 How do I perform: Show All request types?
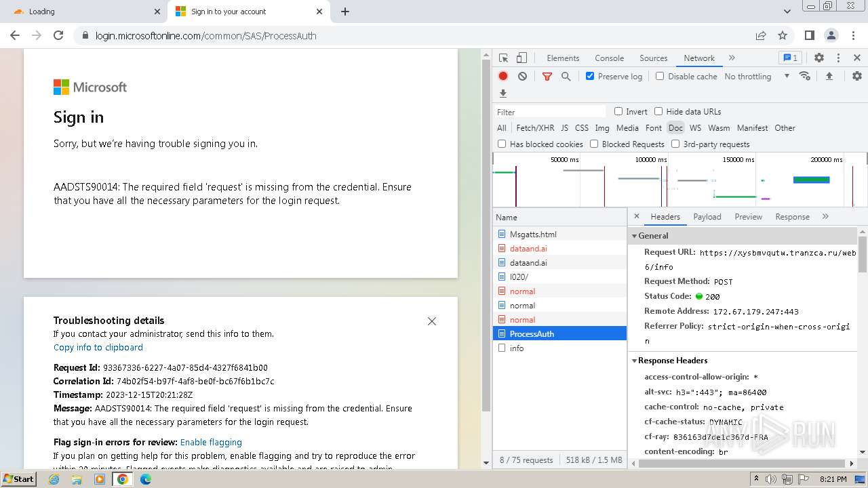coord(502,127)
